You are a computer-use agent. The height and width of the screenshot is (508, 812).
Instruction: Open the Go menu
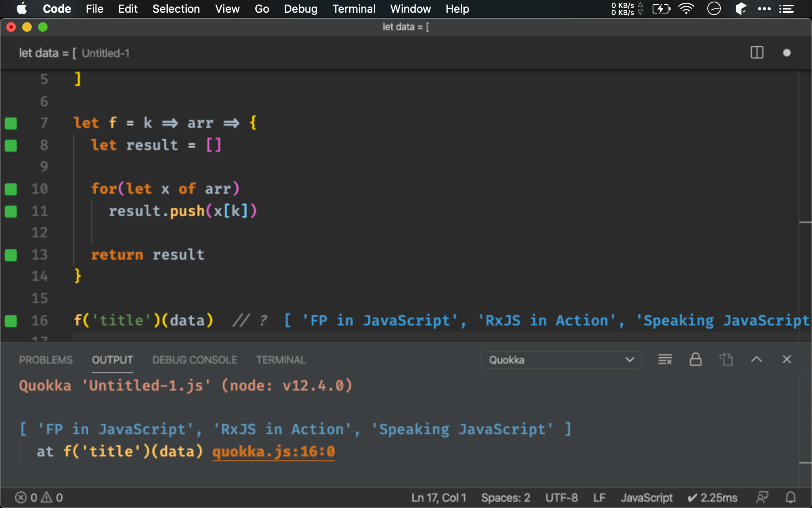click(x=262, y=9)
